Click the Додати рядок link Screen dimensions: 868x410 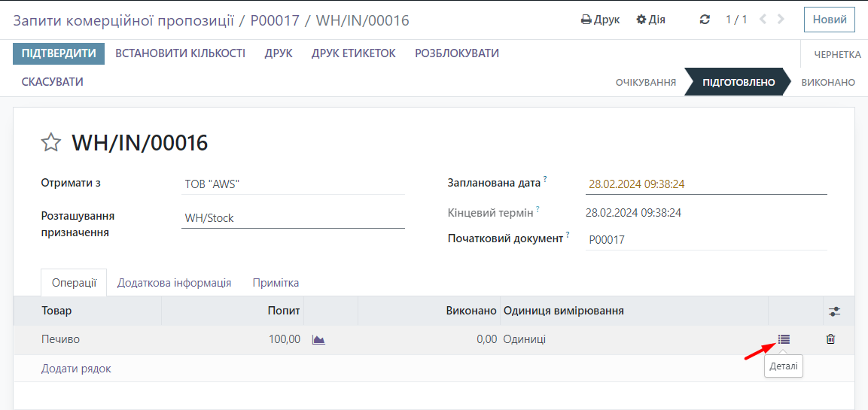(76, 369)
